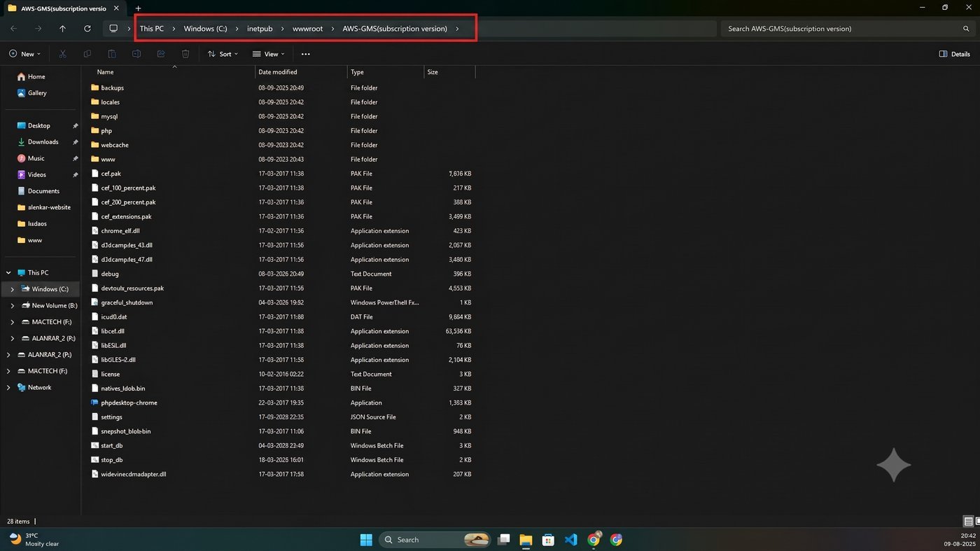Image resolution: width=980 pixels, height=551 pixels.
Task: Expand the Network tree node
Action: click(x=8, y=387)
